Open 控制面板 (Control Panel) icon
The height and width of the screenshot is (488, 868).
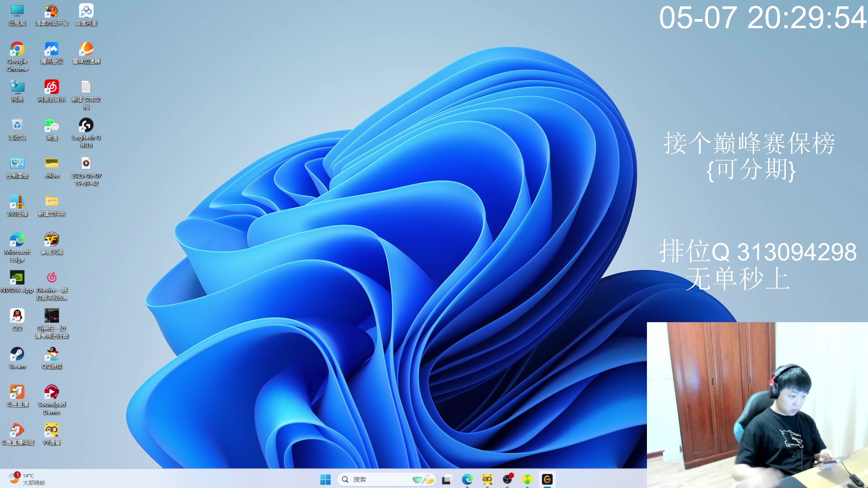[x=17, y=167]
